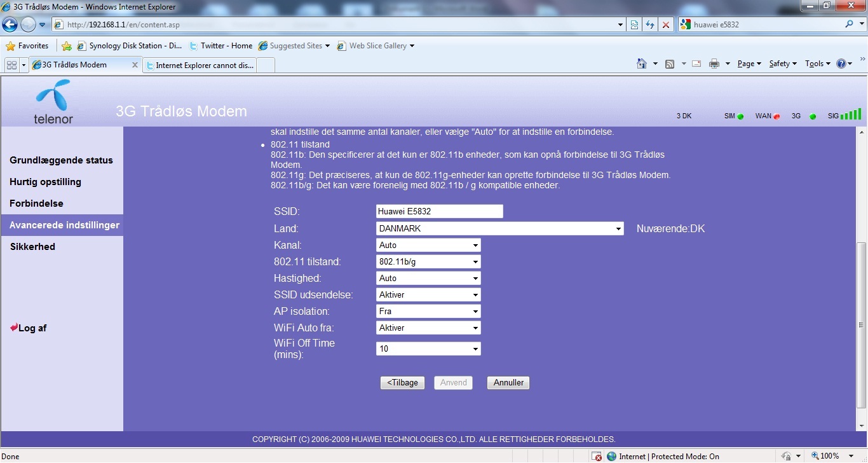Click the "Anvend" button

coord(454,383)
